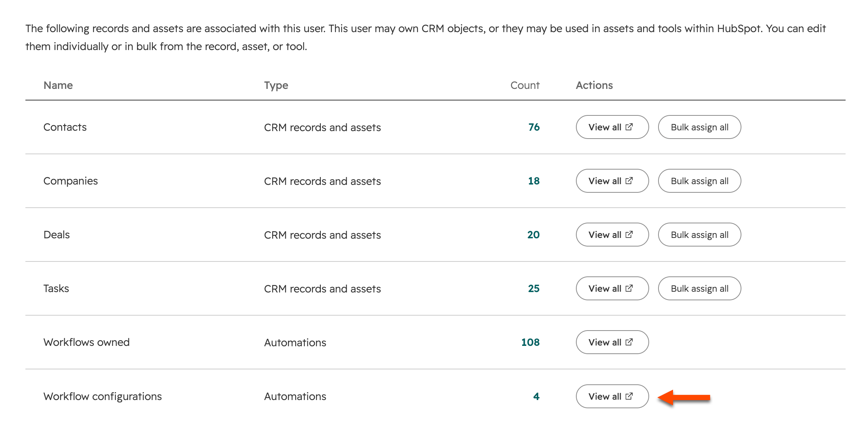Open View all for Workflows owned
Viewport: 868px width, 440px height.
(x=612, y=342)
